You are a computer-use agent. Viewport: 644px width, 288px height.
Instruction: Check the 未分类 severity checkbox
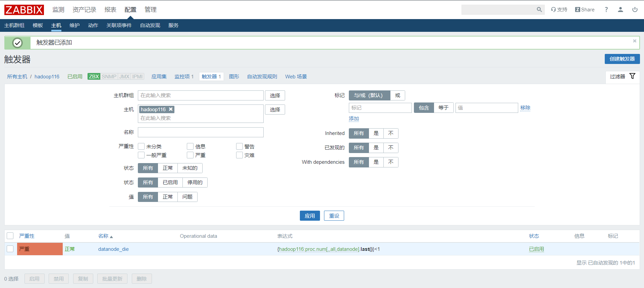click(141, 146)
